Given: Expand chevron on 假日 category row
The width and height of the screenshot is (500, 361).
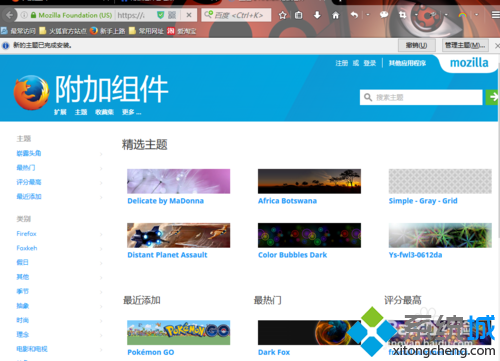Looking at the screenshot, I should pyautogui.click(x=101, y=263).
